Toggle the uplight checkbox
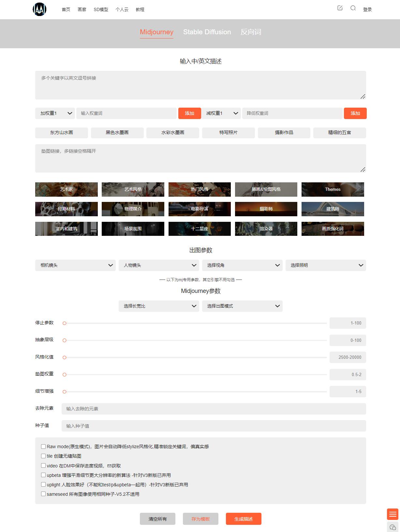Image resolution: width=400 pixels, height=532 pixels. click(43, 484)
